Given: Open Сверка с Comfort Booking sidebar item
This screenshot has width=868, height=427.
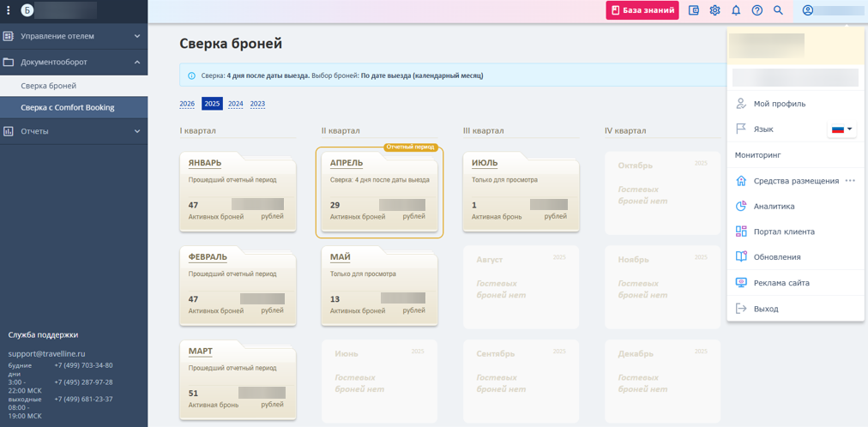Looking at the screenshot, I should pyautogui.click(x=68, y=108).
